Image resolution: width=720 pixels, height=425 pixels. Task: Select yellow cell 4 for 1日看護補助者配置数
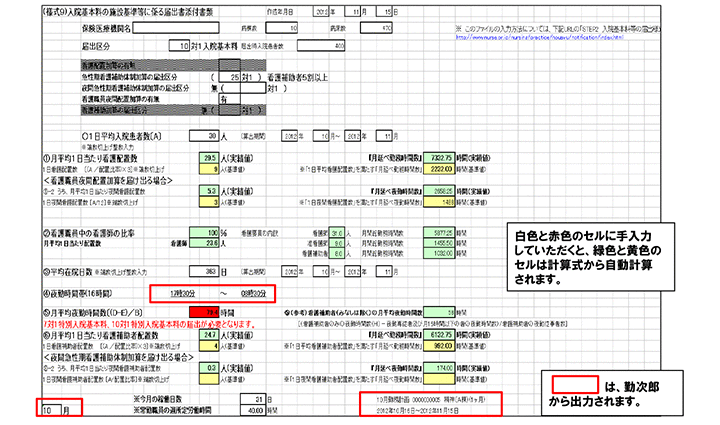pyautogui.click(x=209, y=346)
